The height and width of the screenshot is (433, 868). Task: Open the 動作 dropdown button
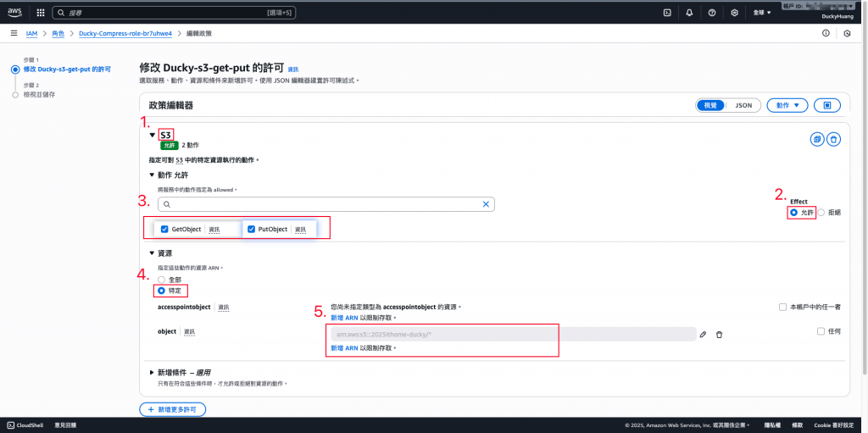pyautogui.click(x=787, y=105)
